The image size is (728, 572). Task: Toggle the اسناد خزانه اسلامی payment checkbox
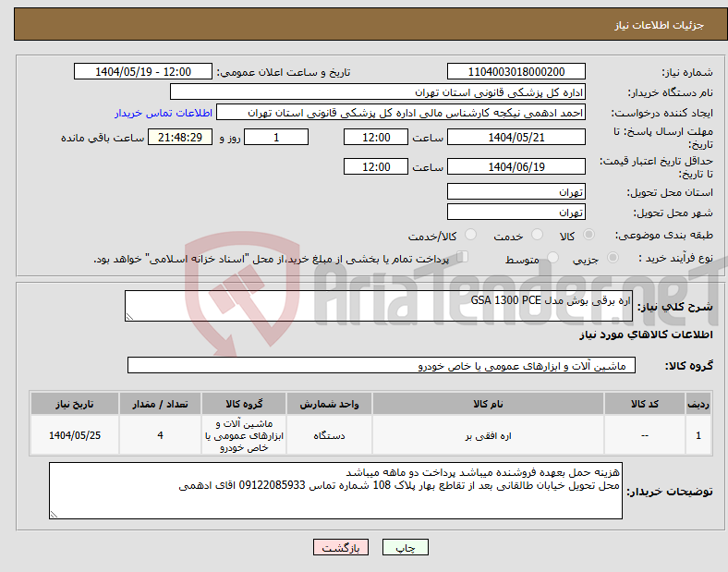(x=463, y=257)
